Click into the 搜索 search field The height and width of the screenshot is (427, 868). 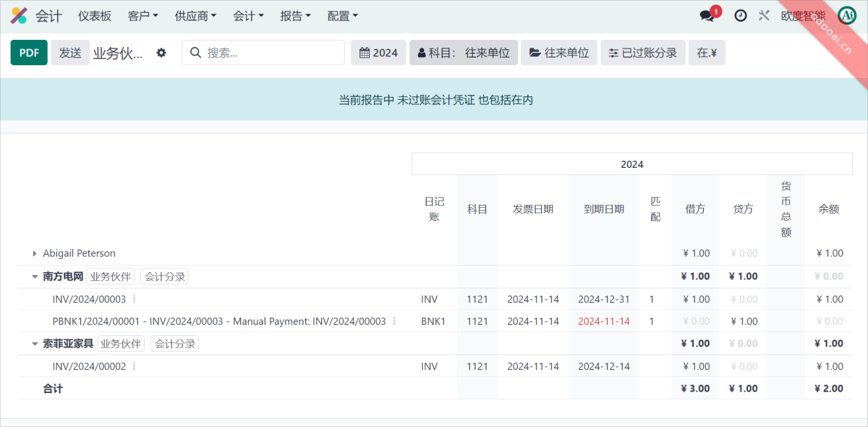(271, 53)
